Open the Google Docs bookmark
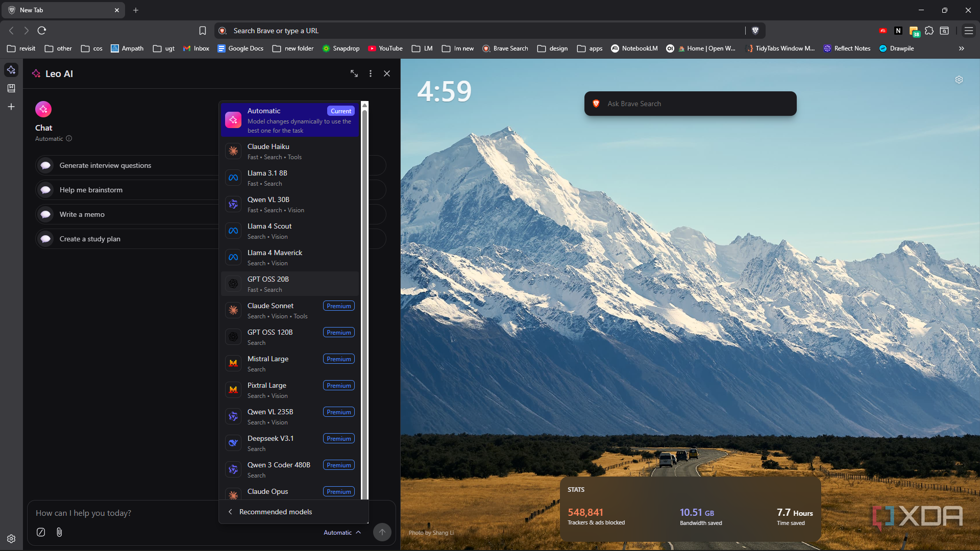 click(x=240, y=48)
